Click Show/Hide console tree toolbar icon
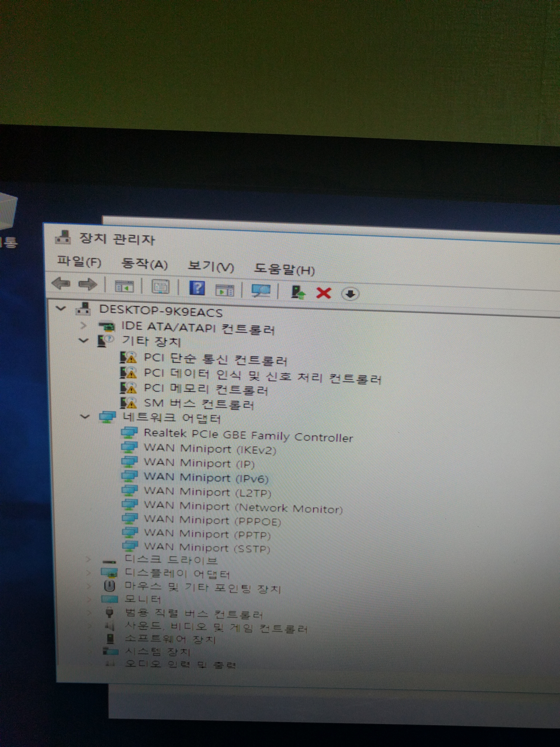560x747 pixels. (124, 286)
